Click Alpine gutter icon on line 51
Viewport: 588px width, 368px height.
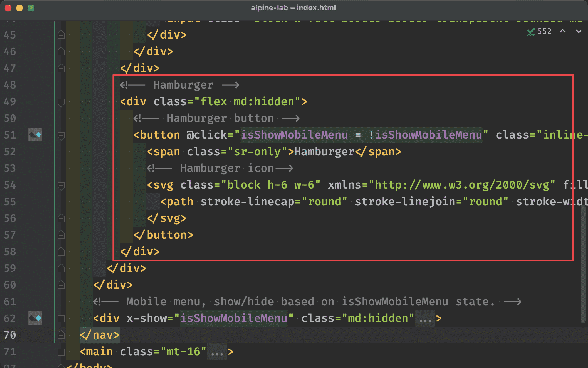click(x=35, y=135)
